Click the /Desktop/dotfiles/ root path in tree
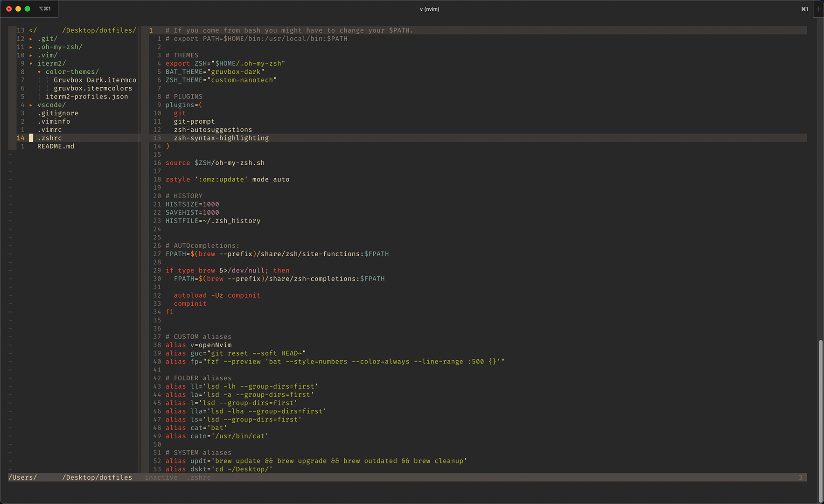 point(99,30)
